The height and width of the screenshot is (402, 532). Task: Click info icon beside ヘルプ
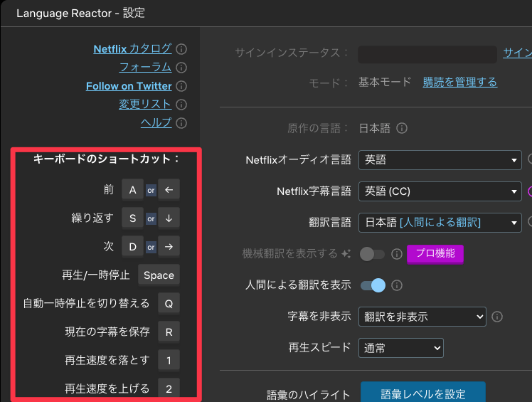[181, 122]
